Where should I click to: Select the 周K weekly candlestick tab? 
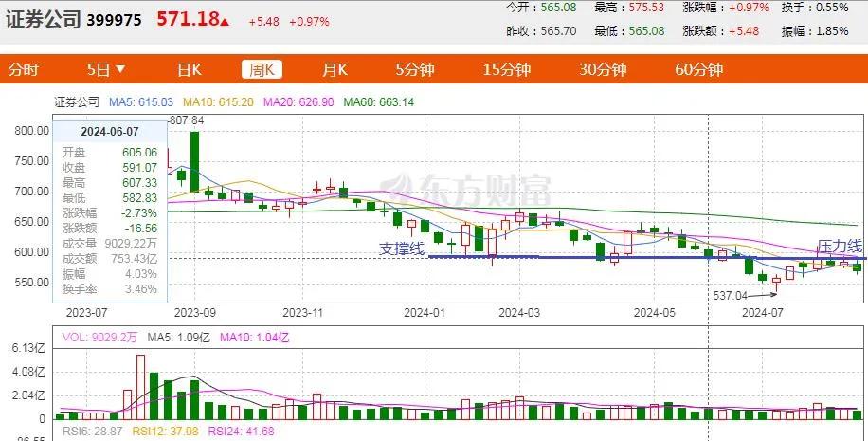(261, 69)
